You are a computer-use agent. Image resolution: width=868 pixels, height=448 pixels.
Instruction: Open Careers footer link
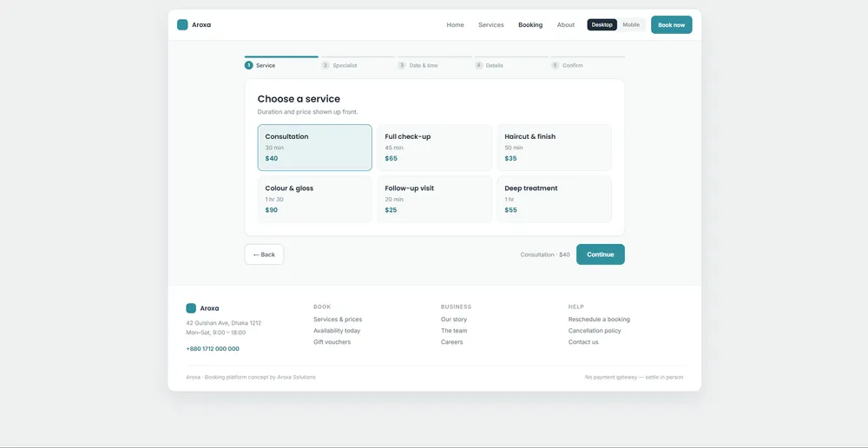[x=451, y=342]
